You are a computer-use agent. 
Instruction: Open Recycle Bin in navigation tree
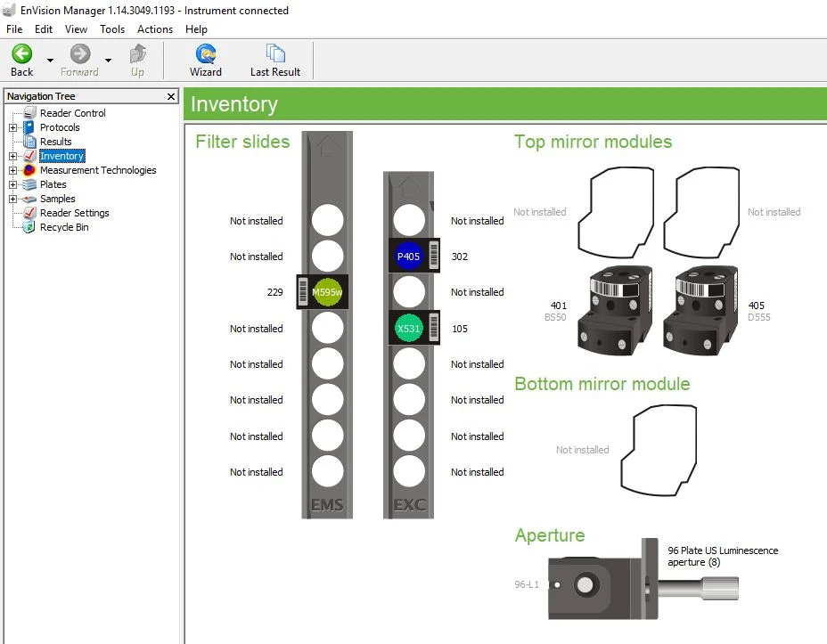(64, 227)
